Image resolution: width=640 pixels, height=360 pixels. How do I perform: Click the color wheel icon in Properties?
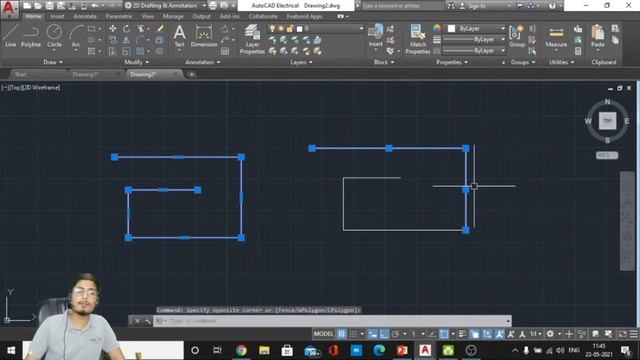tap(437, 28)
